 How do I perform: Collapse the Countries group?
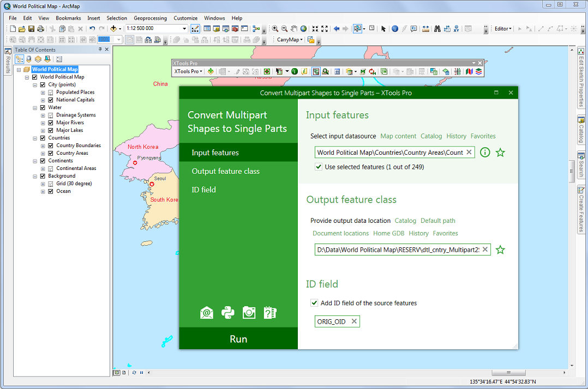(x=35, y=138)
